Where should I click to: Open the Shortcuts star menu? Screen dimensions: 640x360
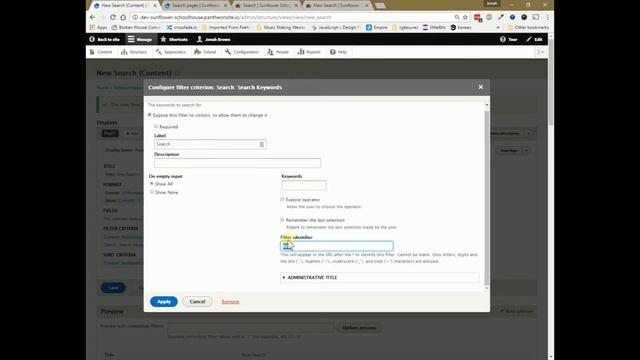pos(174,39)
